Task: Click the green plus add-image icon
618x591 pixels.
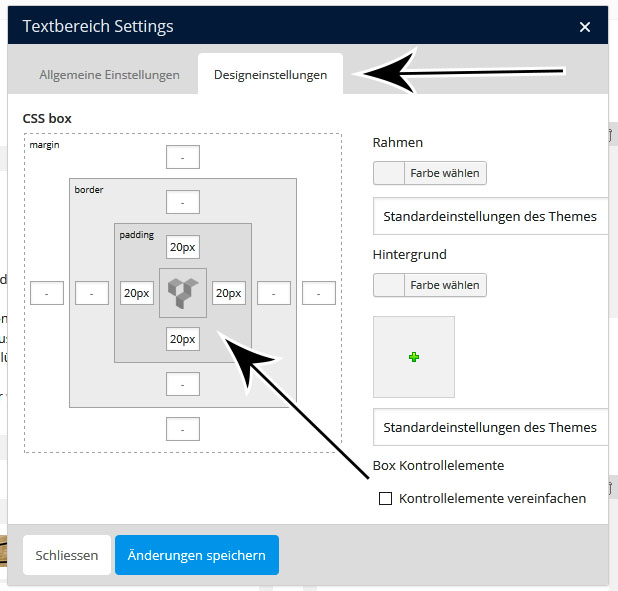Action: pos(414,357)
